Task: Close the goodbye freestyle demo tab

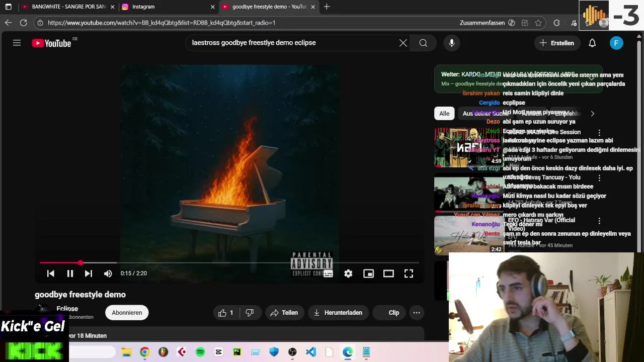Action: pos(313,7)
